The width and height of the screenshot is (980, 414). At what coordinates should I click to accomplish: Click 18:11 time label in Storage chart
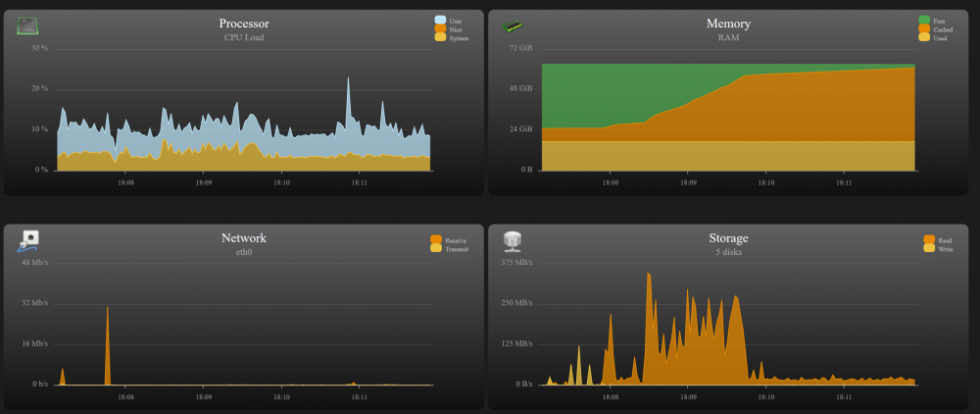tap(844, 396)
